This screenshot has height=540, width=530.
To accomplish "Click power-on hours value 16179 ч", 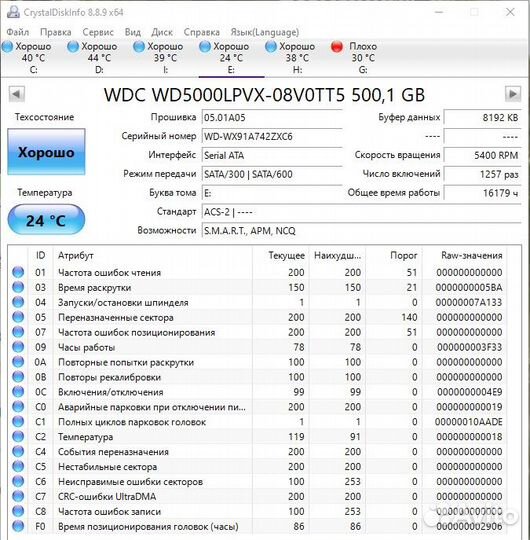I will coord(482,193).
